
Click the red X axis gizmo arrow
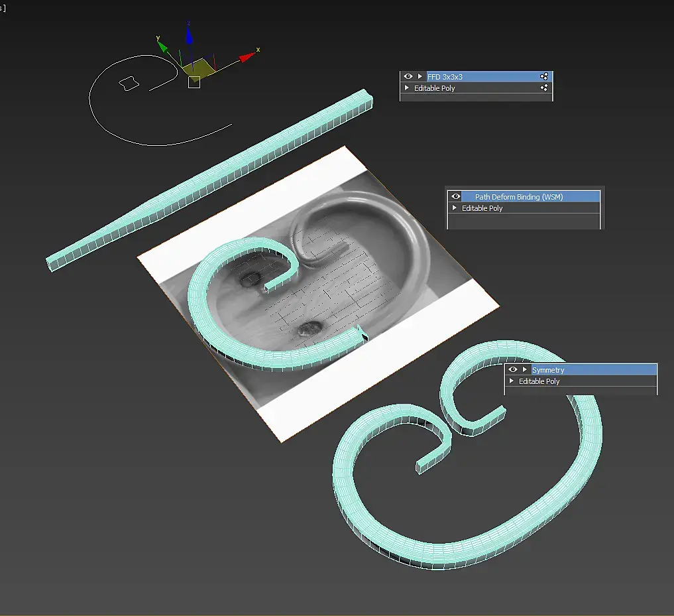coord(247,57)
